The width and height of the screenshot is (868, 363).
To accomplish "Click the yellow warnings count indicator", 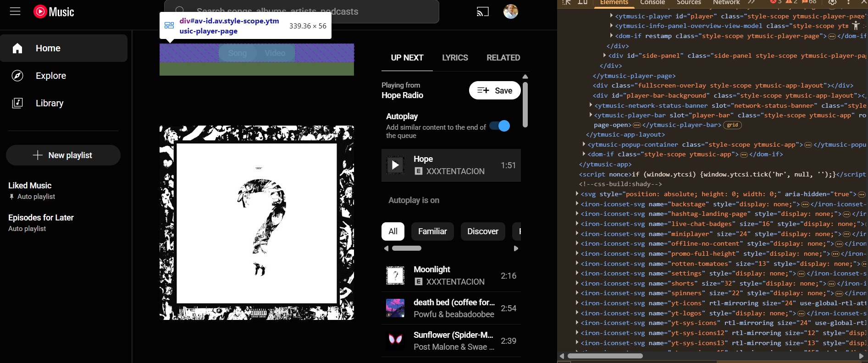I will [x=792, y=2].
